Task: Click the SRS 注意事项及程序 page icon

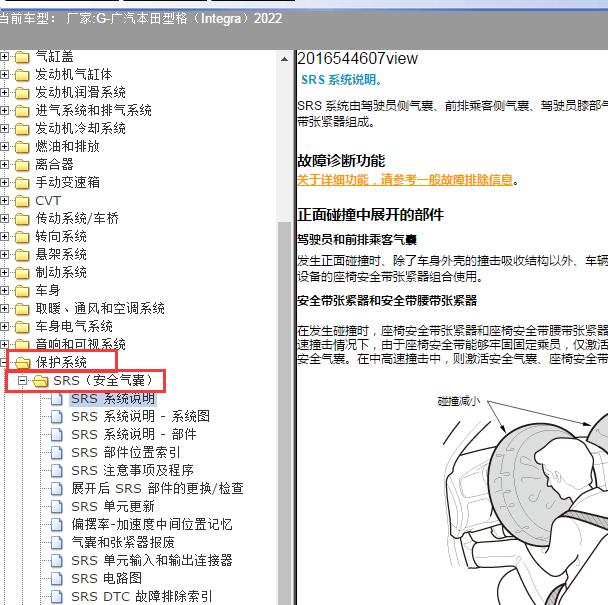Action: tap(57, 471)
